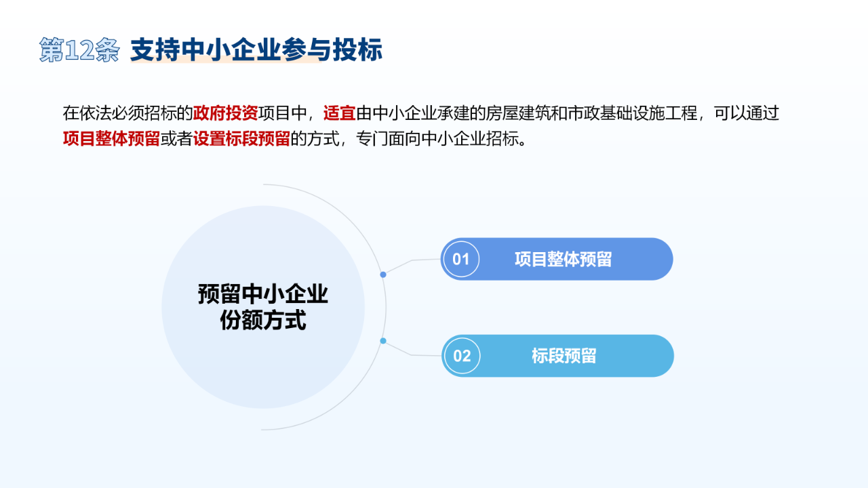Click red "项目整体预留" in the paragraph
The image size is (868, 488).
coord(111,139)
